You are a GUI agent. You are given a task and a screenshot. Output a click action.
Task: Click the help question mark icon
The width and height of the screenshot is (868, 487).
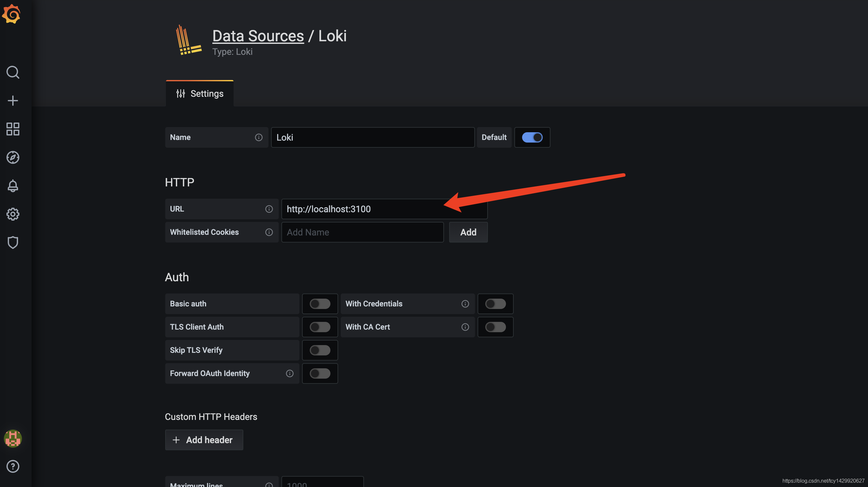click(x=13, y=466)
